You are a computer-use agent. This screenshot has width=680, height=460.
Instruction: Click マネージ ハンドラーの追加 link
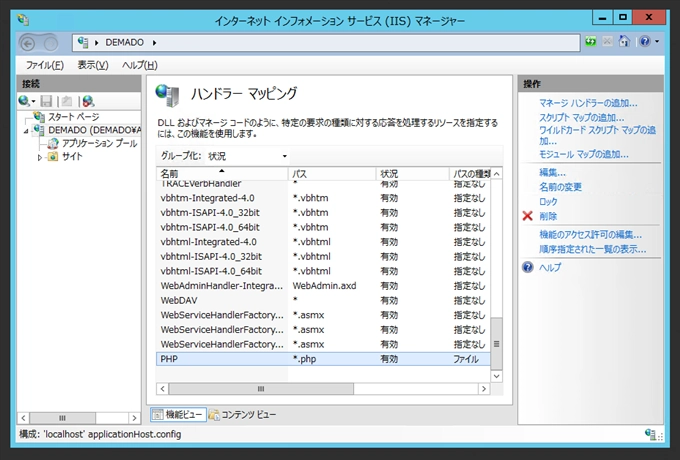click(x=588, y=103)
